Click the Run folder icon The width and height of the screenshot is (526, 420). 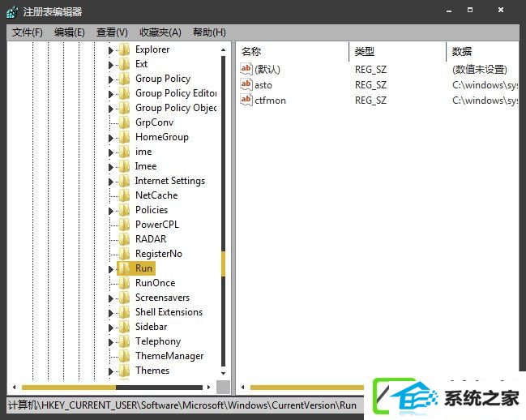(x=125, y=268)
